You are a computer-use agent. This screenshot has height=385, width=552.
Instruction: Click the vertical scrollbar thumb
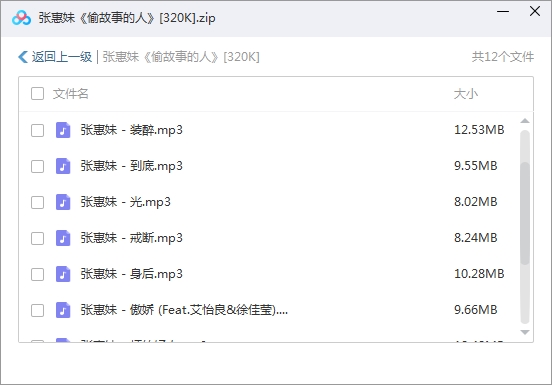(x=525, y=213)
